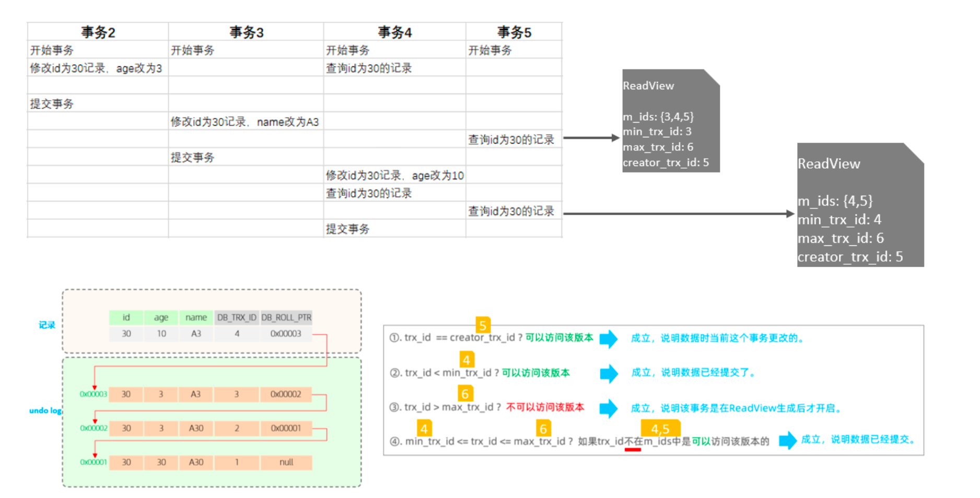Click the id header in the record table
Viewport: 980px width, 498px height.
click(126, 317)
